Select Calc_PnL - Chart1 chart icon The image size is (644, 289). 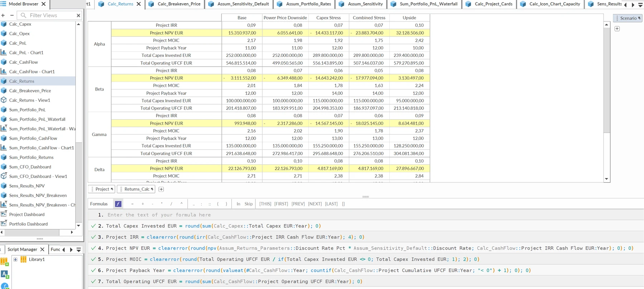click(x=4, y=53)
